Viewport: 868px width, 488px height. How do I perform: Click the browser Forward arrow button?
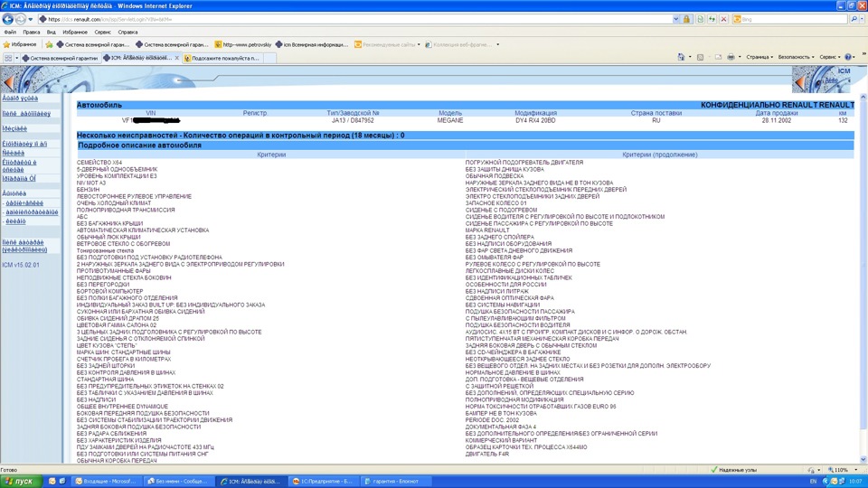point(20,19)
